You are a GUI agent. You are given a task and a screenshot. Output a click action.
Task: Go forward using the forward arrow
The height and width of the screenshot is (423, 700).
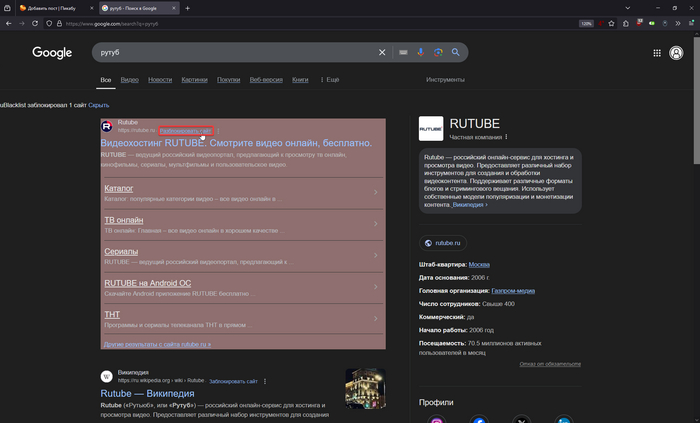tap(21, 24)
